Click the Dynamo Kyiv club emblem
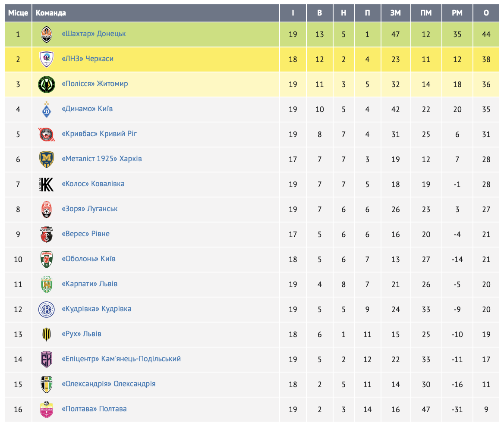 (47, 109)
